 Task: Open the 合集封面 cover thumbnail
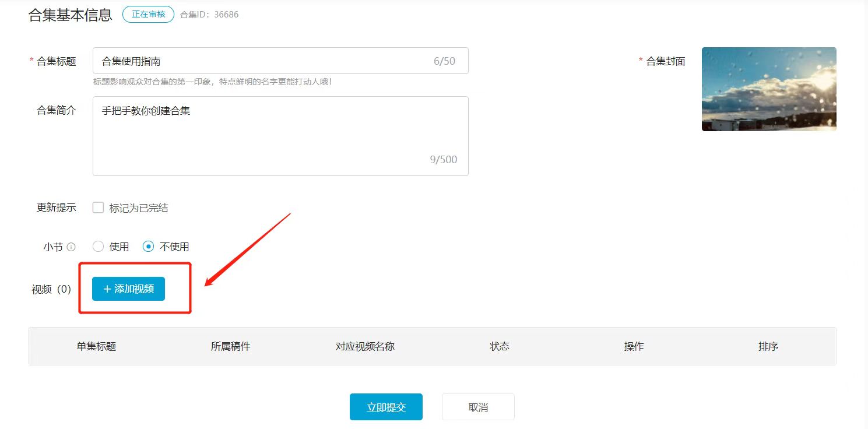[x=769, y=89]
